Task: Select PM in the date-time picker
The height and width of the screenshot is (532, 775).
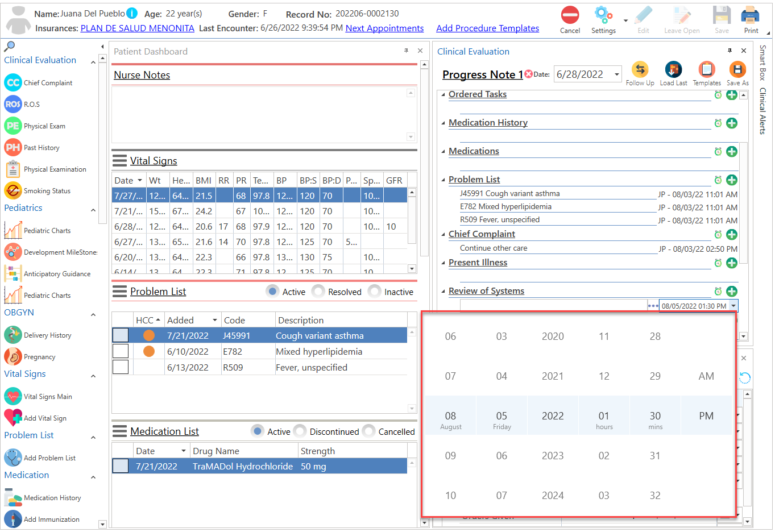Action: coord(706,415)
